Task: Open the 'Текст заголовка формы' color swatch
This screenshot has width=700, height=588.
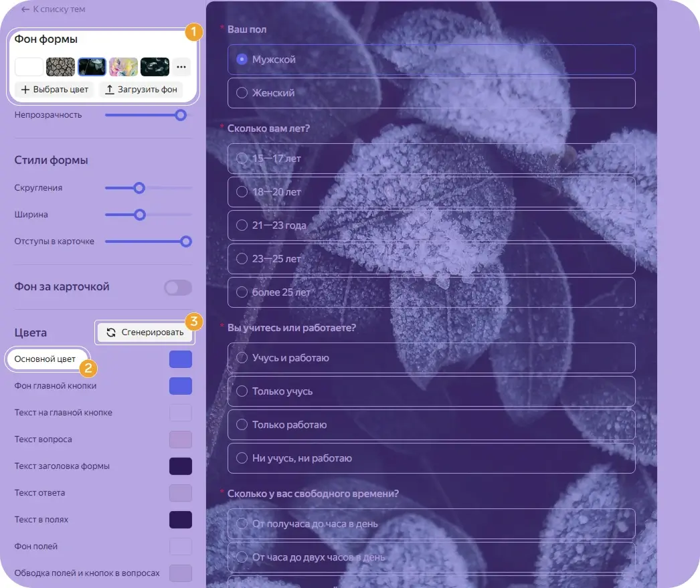Action: (181, 466)
